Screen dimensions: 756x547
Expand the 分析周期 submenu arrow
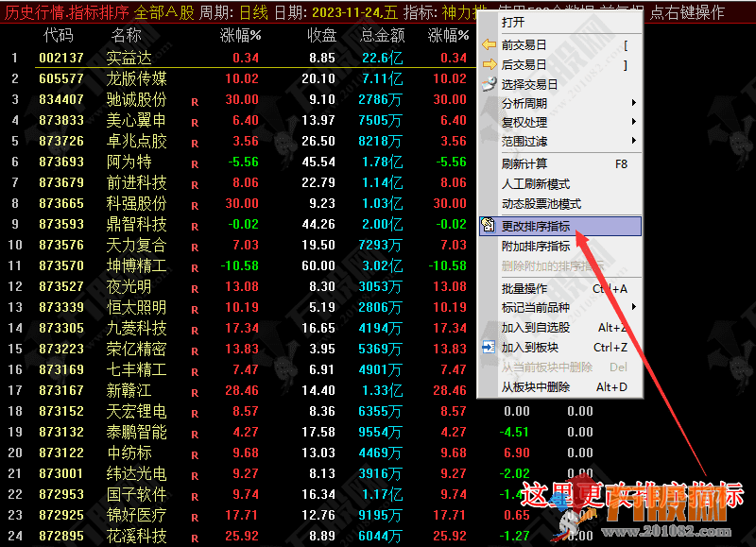tap(633, 103)
